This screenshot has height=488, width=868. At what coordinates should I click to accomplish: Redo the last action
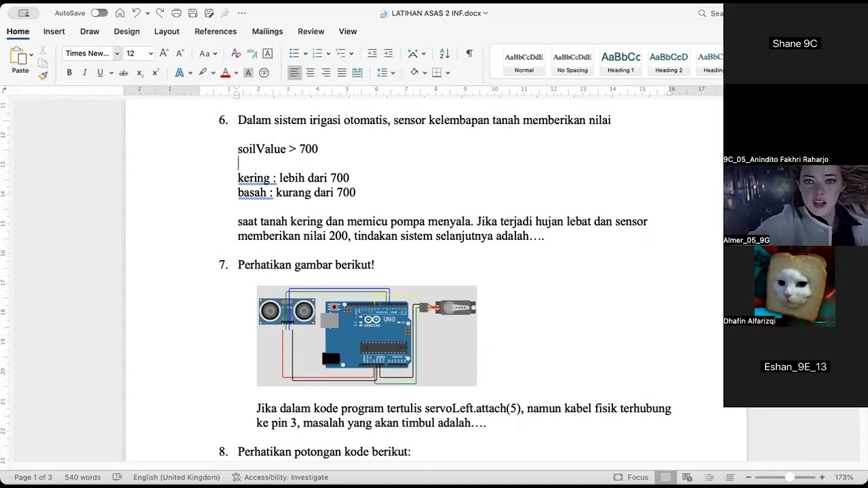160,13
